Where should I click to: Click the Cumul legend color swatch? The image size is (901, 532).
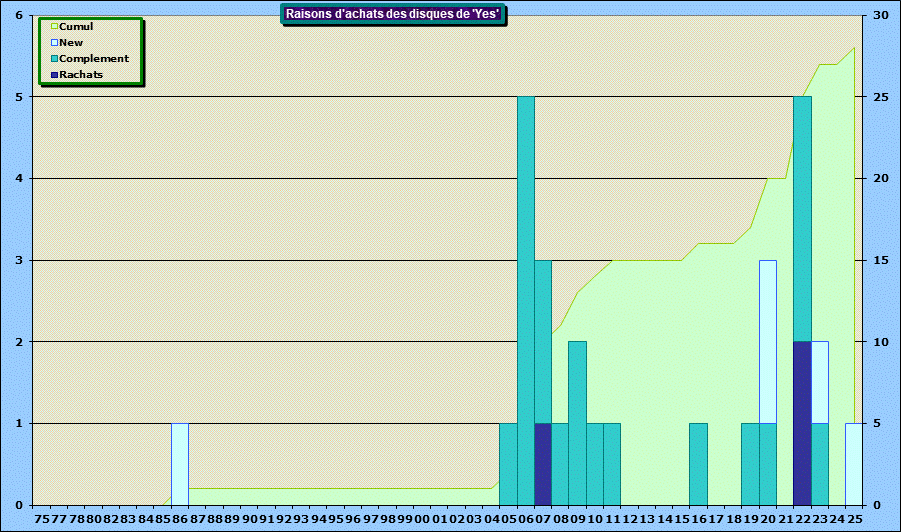[55, 27]
